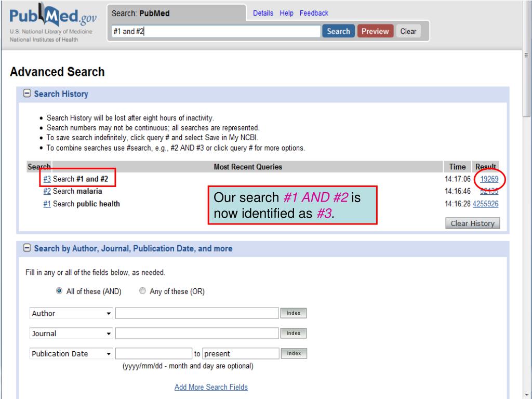Click the publication start date input
The height and width of the screenshot is (399, 532).
tap(154, 353)
